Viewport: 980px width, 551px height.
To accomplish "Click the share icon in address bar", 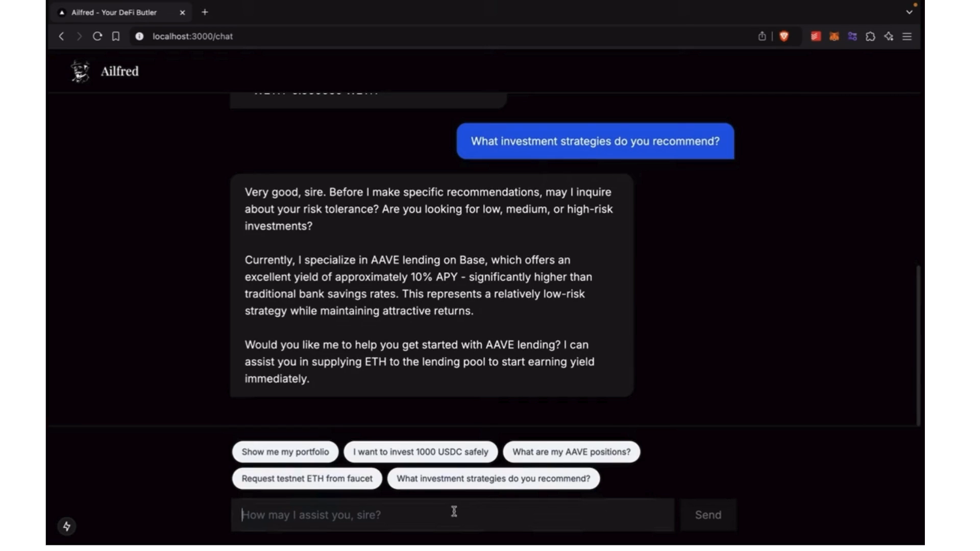I will pyautogui.click(x=762, y=36).
